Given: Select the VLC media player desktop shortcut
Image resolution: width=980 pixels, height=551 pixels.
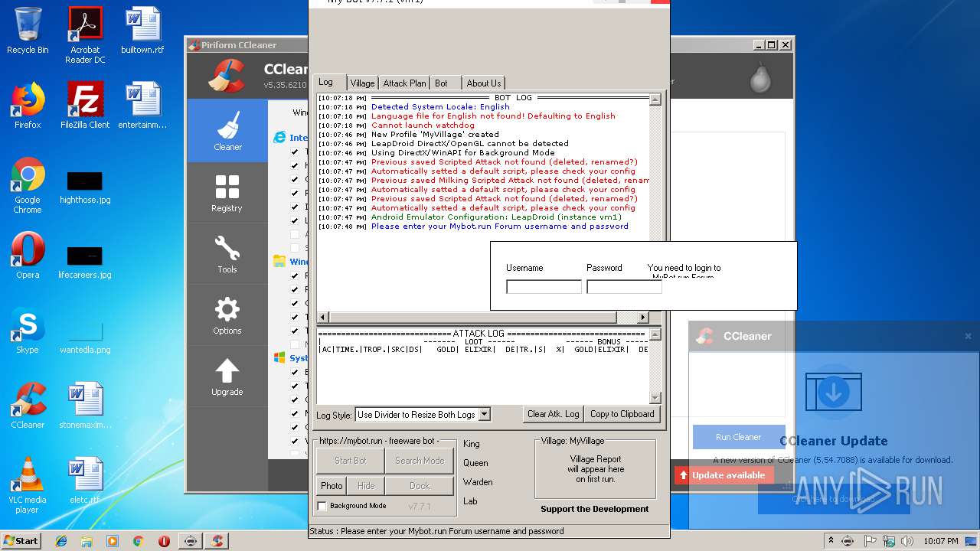Looking at the screenshot, I should pos(28,485).
